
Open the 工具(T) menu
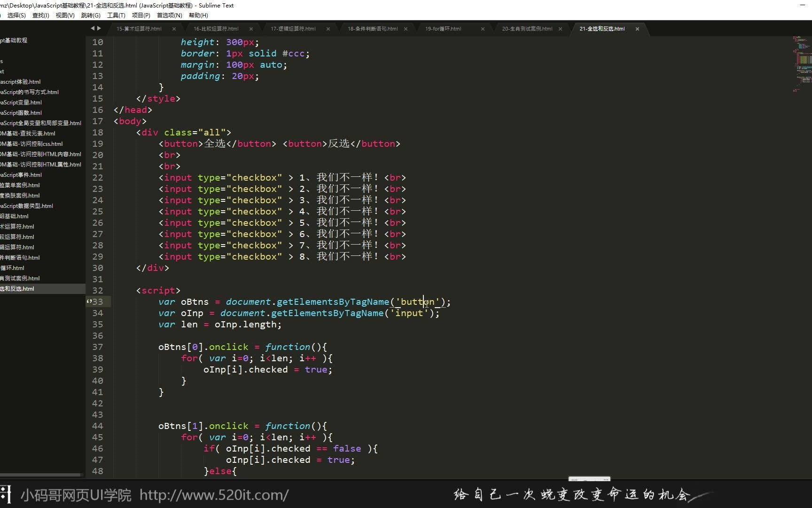116,16
